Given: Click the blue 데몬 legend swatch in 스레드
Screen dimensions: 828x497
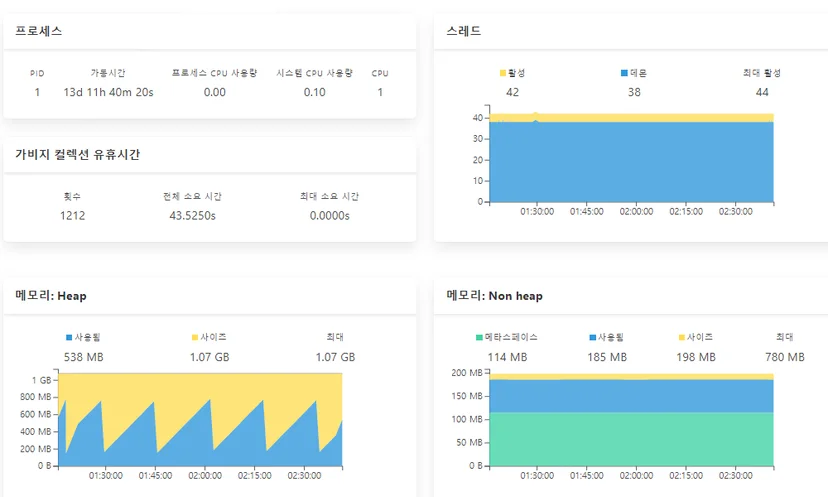Looking at the screenshot, I should (624, 73).
